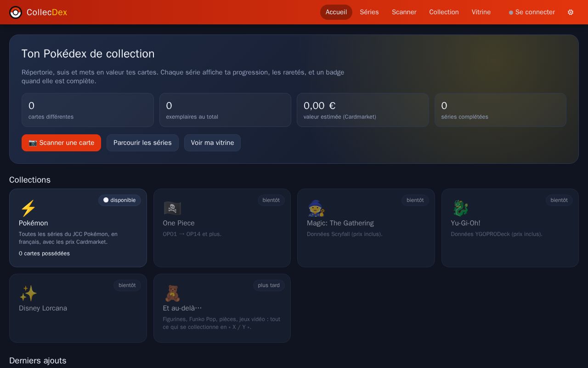Click the Derniers ajouts heading
The image size is (588, 368).
click(x=38, y=361)
